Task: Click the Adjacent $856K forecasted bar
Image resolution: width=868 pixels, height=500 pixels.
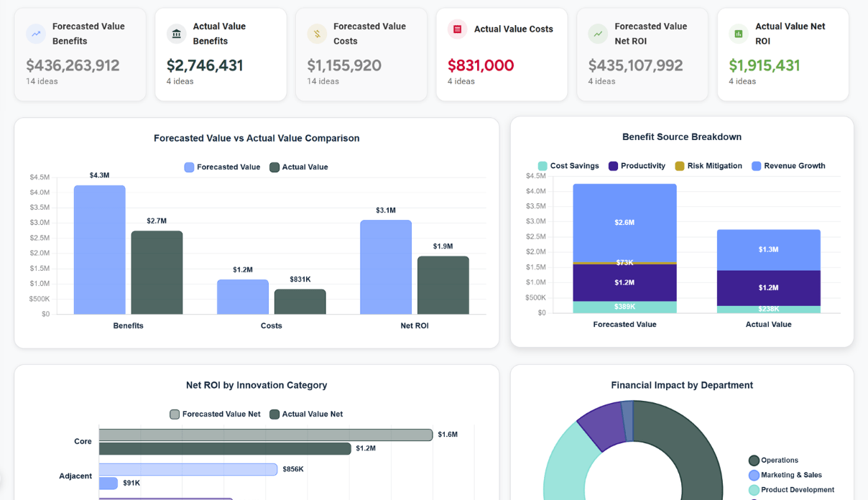Action: [188, 469]
